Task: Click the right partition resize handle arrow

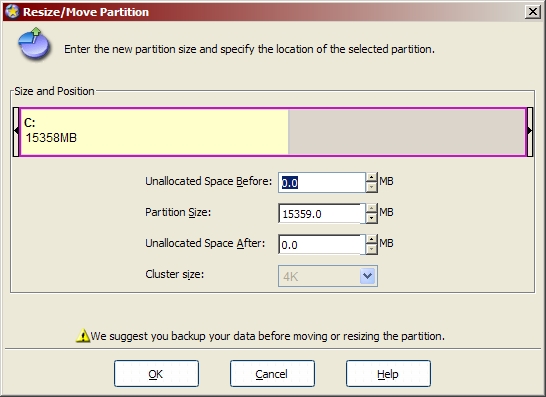Action: (530, 132)
